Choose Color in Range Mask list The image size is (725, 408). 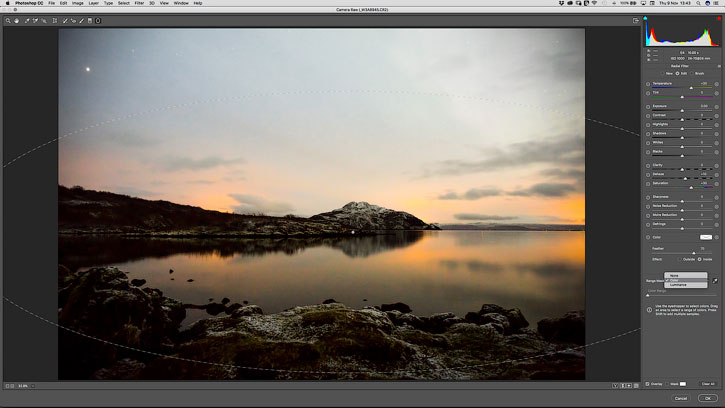coord(686,280)
